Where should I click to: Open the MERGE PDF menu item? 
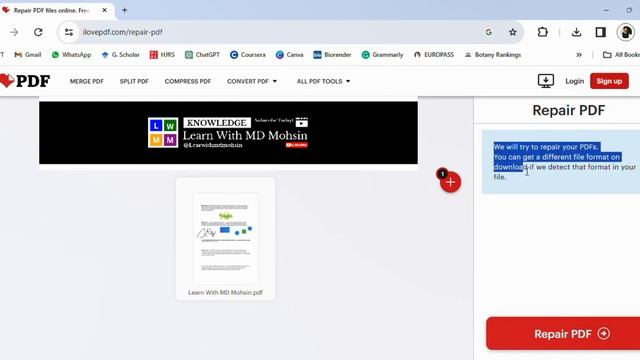[x=87, y=81]
